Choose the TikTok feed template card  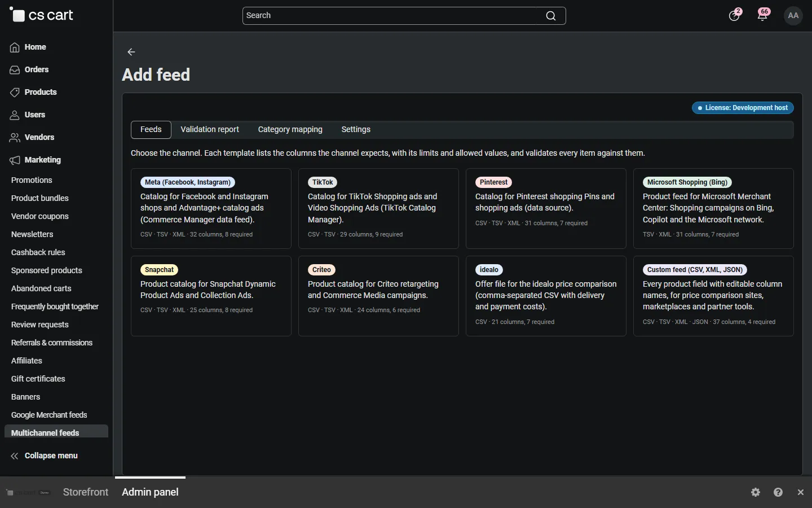pos(379,209)
